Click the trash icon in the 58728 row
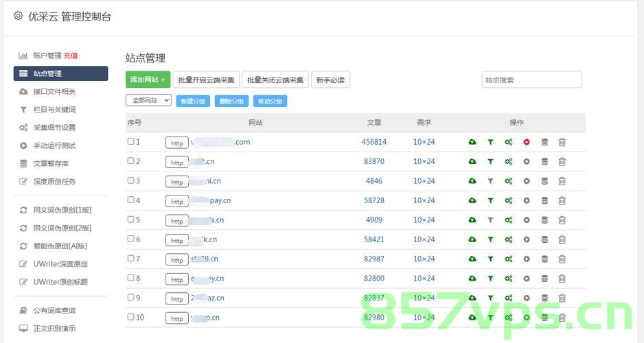Viewport: 644px width, 343px height. (x=562, y=200)
